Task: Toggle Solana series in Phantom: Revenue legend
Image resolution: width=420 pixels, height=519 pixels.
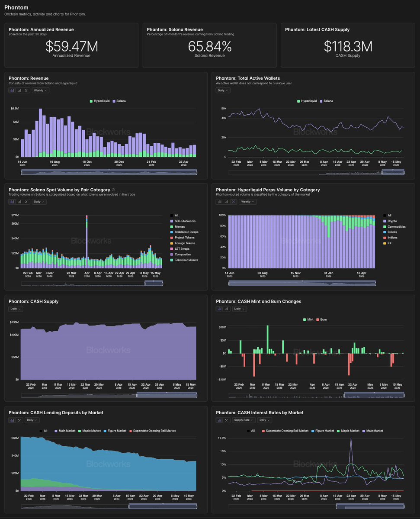Action: tap(119, 101)
